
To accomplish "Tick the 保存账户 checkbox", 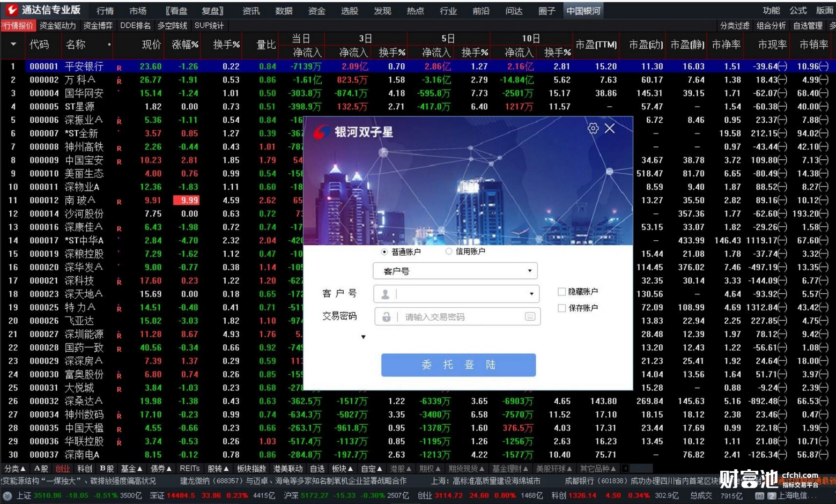I will pos(561,308).
